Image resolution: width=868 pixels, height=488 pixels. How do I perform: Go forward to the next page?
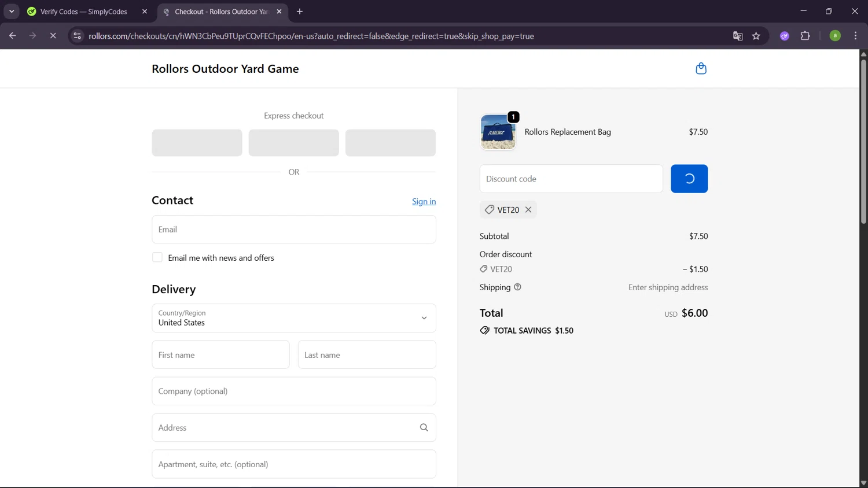click(32, 36)
